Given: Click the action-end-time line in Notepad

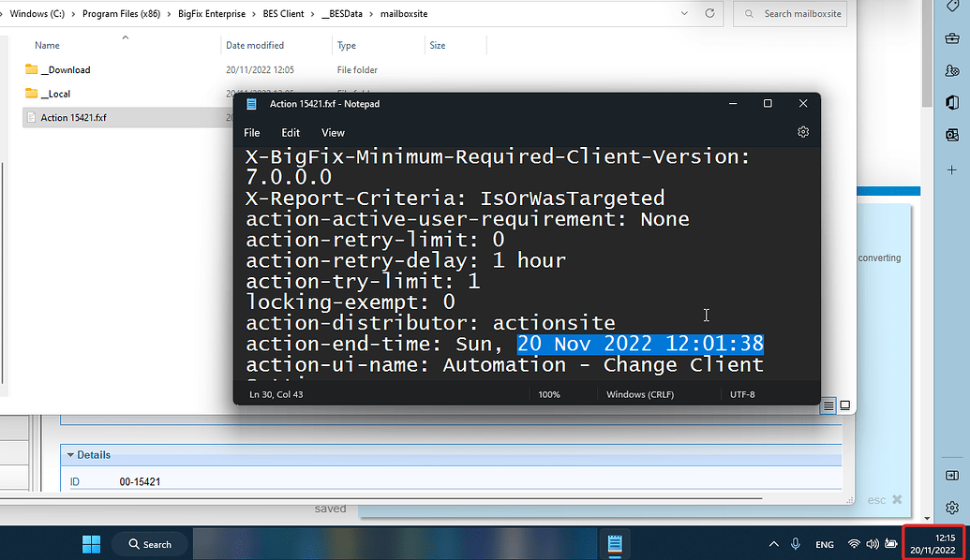Looking at the screenshot, I should (505, 344).
